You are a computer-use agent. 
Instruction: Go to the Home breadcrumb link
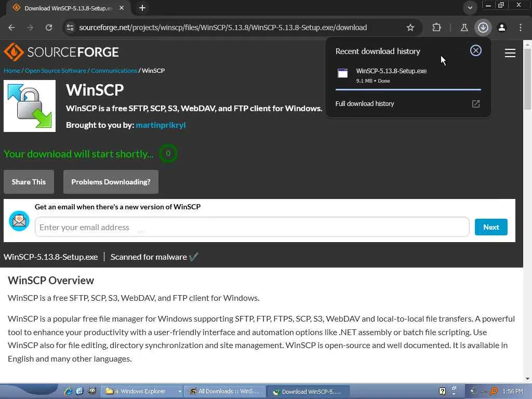(12, 71)
